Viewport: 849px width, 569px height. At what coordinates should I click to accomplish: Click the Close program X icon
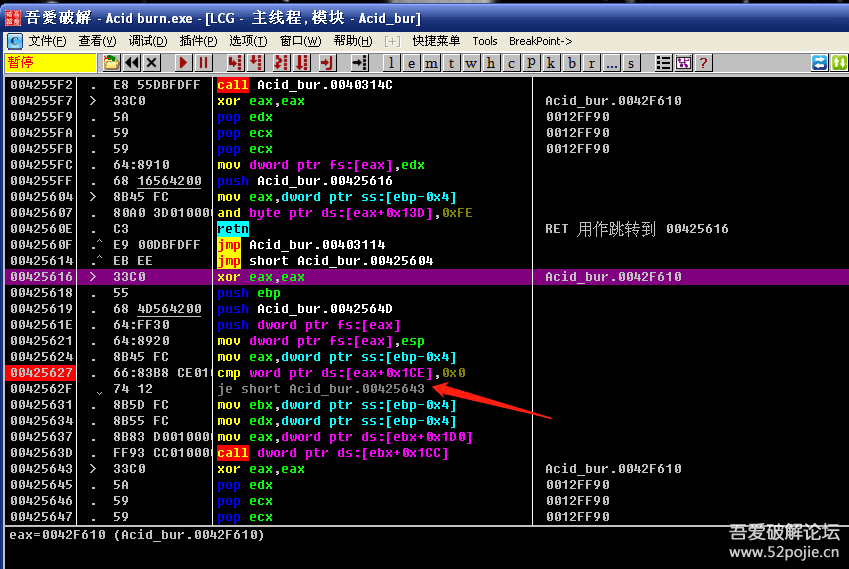pos(153,63)
